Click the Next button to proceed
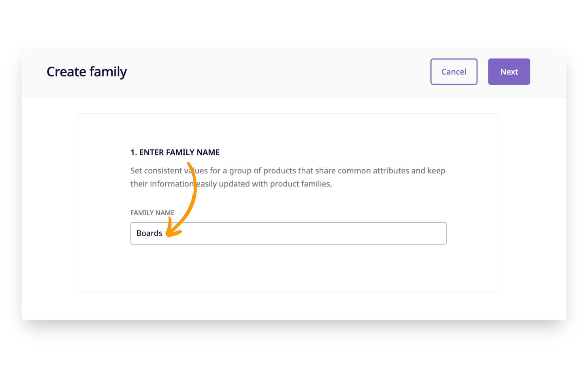This screenshot has width=588, height=368. click(509, 71)
